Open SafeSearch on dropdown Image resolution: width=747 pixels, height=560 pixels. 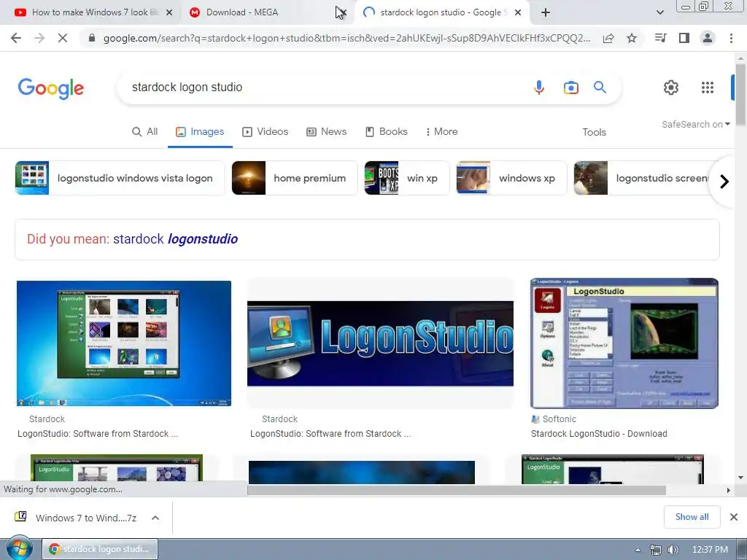click(696, 124)
